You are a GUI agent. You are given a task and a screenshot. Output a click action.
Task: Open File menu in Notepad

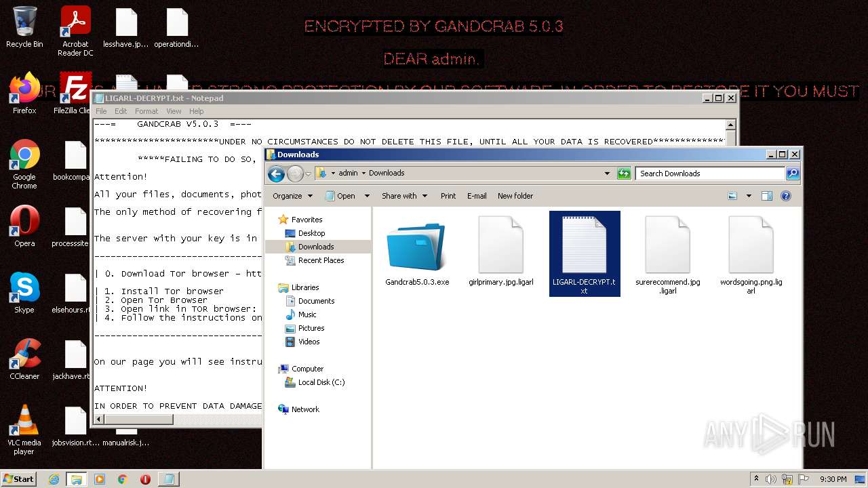point(101,111)
